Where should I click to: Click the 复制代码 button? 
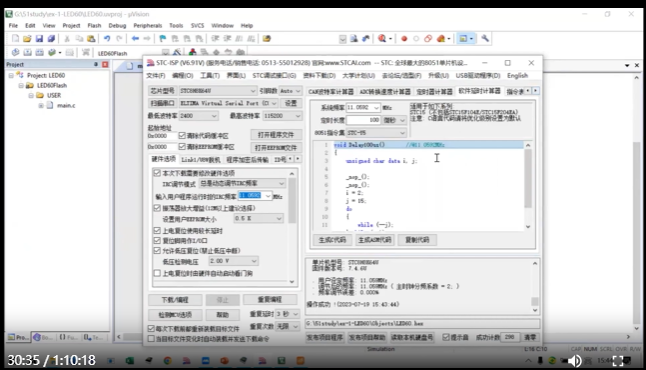[417, 240]
